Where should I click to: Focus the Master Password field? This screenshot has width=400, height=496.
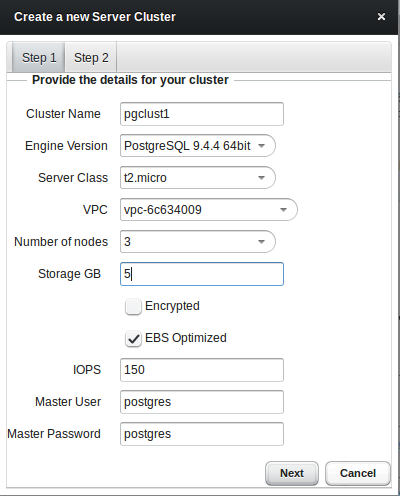point(202,434)
